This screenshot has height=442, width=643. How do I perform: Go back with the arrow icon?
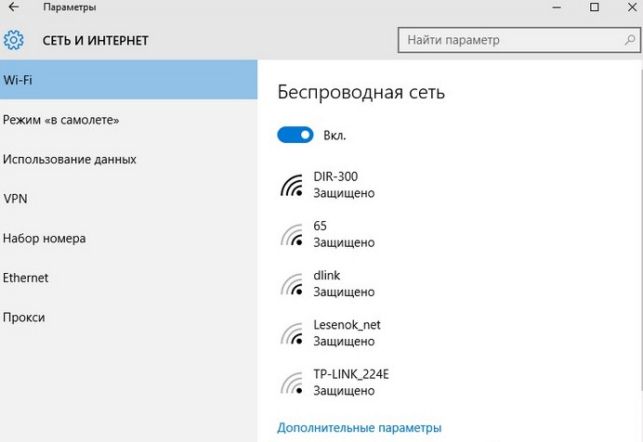pyautogui.click(x=13, y=7)
